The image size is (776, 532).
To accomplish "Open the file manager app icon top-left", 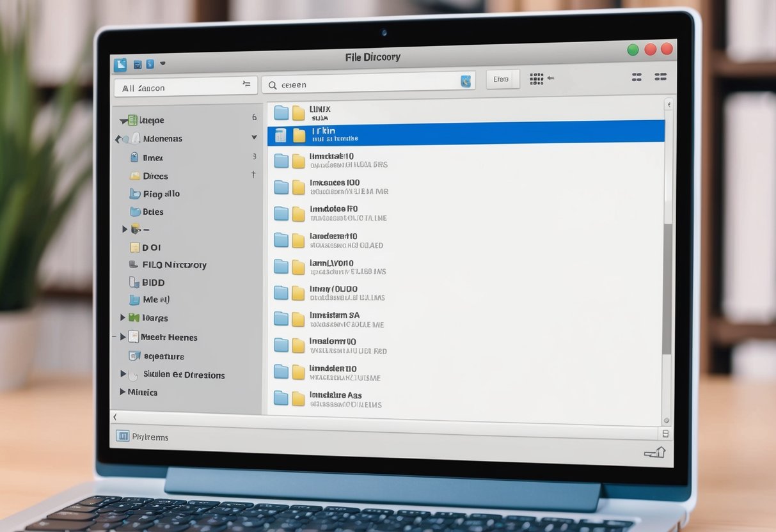I will pyautogui.click(x=121, y=64).
